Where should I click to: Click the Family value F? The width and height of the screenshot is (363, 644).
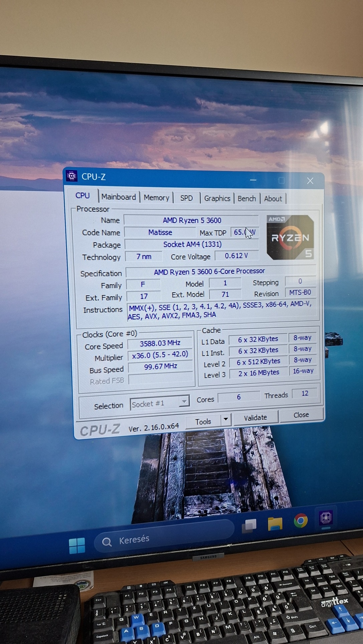[143, 284]
